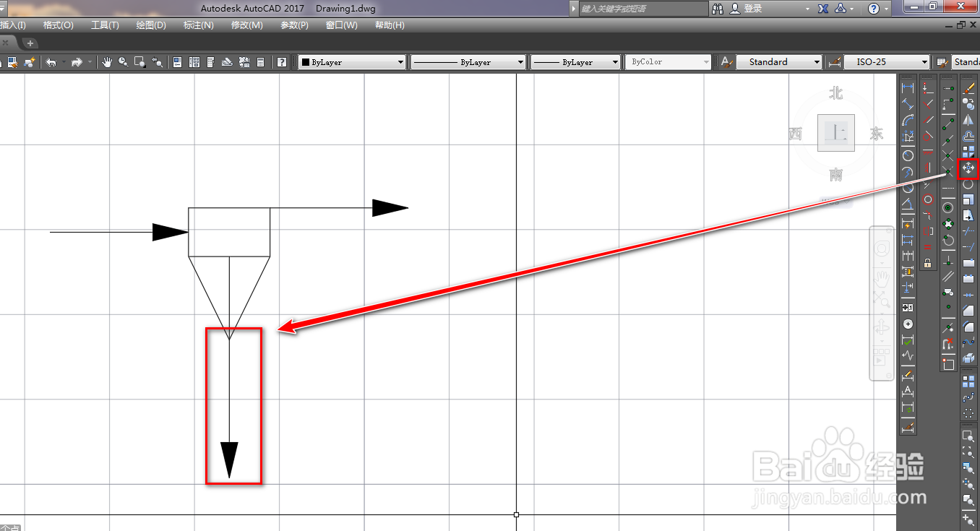Expand the undo history dropdown arrow
This screenshot has height=531, width=980.
coord(64,62)
